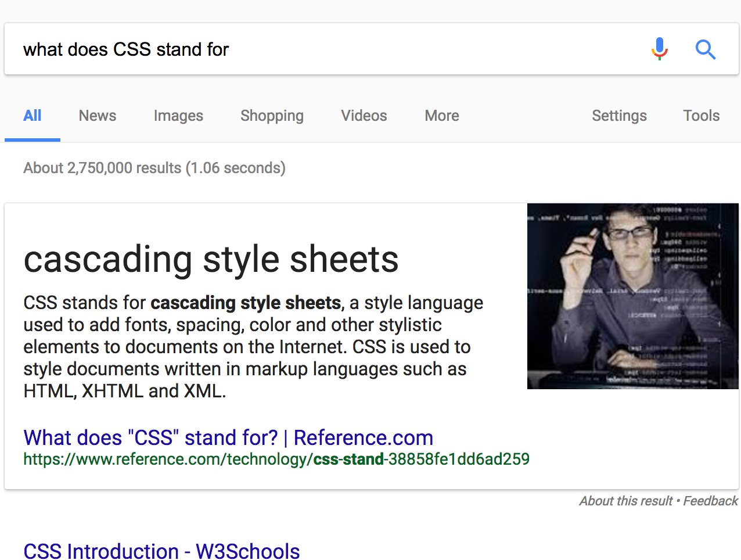Open the Images results tab
741x560 pixels.
click(x=178, y=116)
